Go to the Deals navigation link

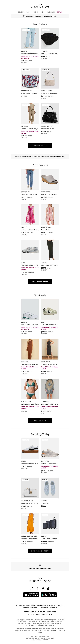(59, 12)
